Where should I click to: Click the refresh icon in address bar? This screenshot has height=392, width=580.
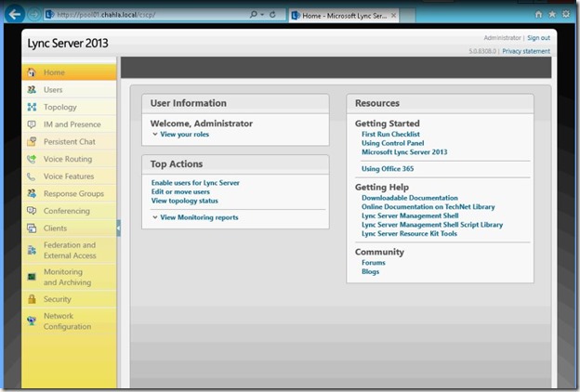coord(273,15)
